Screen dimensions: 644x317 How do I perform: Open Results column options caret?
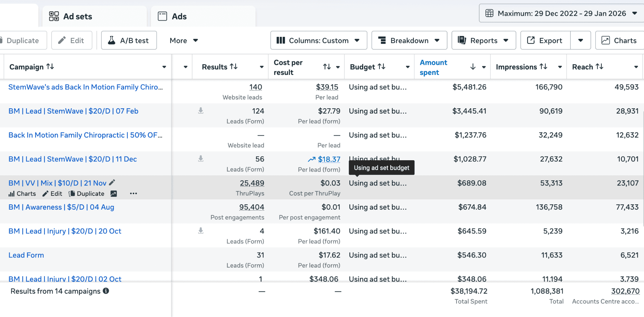(x=262, y=67)
